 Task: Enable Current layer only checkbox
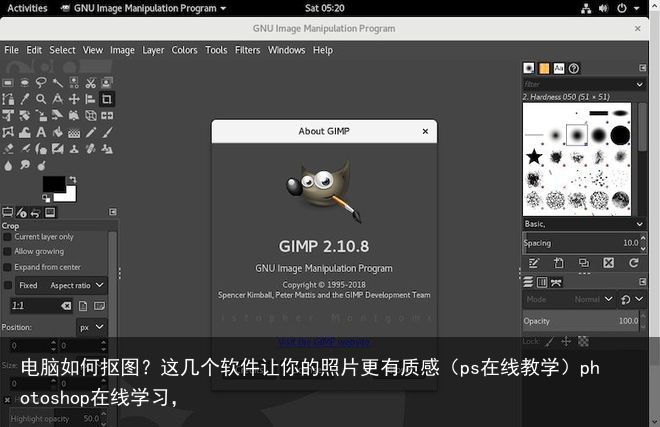pyautogui.click(x=7, y=237)
